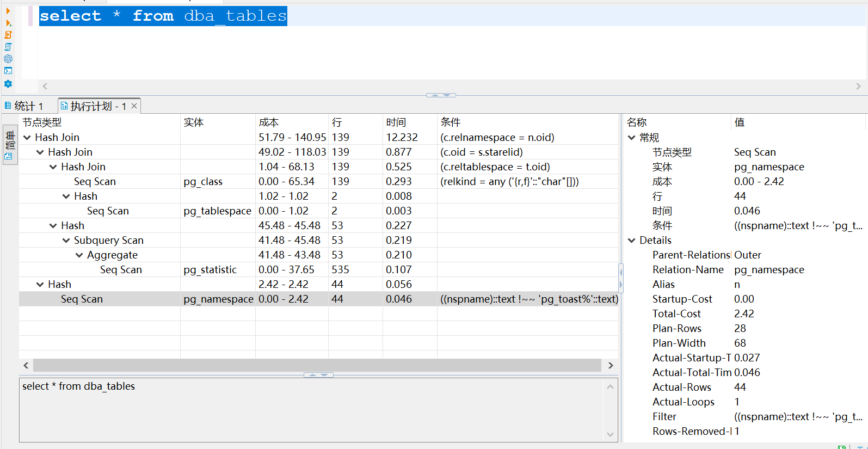Execute SQL in new tab icon
Screen dimensions: 868x449
click(8, 23)
